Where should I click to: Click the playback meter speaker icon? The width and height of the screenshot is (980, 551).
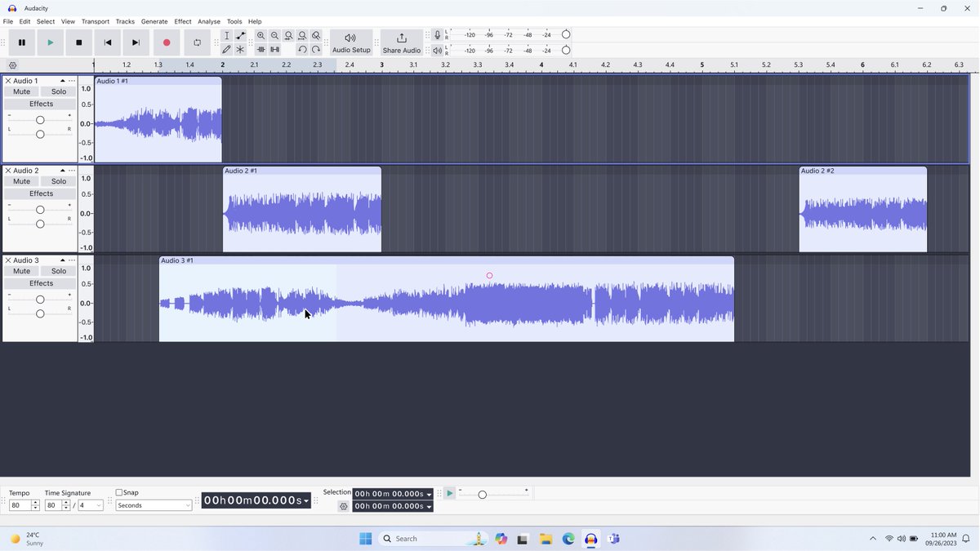[438, 51]
